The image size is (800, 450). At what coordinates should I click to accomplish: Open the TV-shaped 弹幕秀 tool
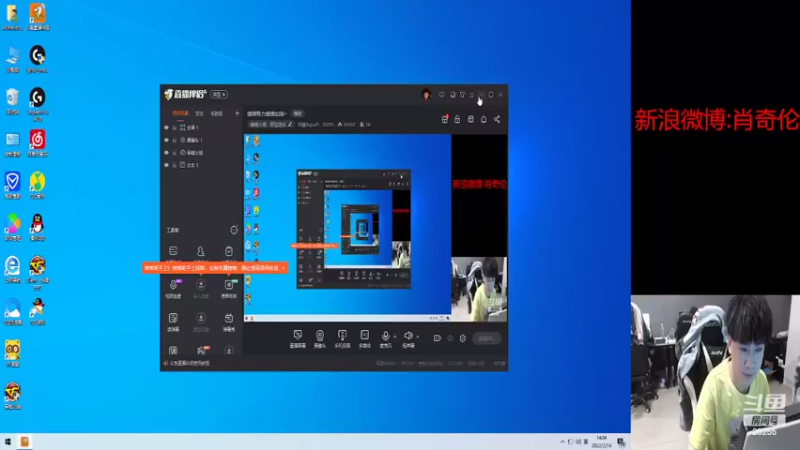pos(229,322)
